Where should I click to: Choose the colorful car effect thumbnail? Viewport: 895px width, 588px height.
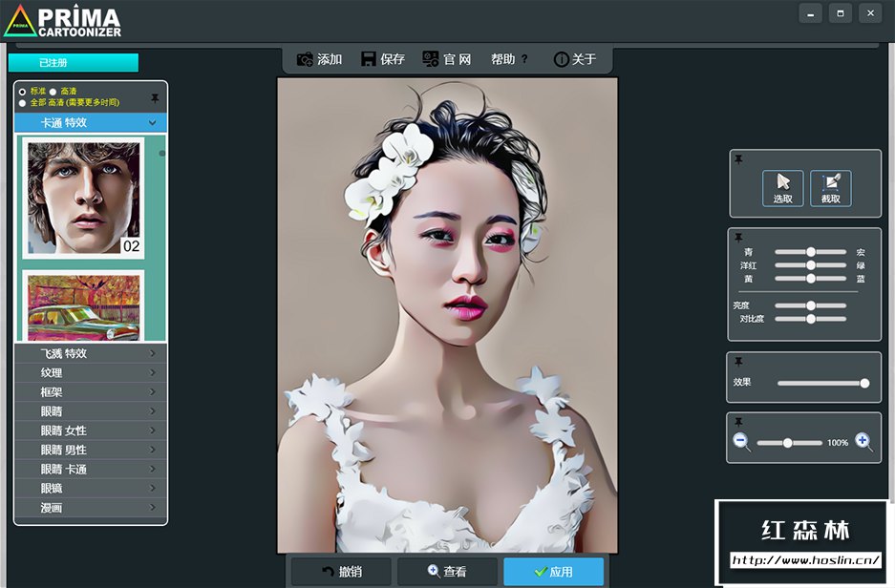click(83, 306)
